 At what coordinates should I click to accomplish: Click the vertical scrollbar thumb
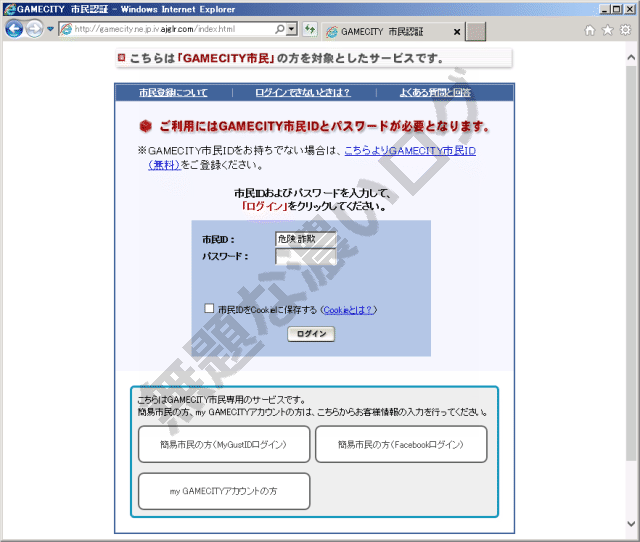coord(631,263)
